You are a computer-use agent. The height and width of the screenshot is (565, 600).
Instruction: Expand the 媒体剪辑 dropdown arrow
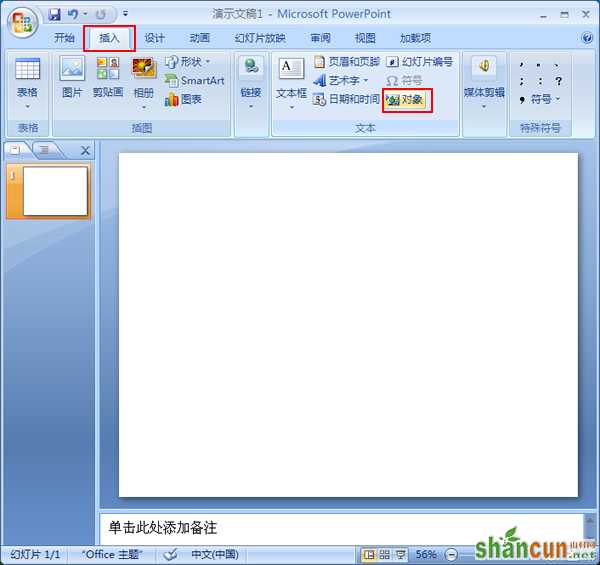point(484,107)
